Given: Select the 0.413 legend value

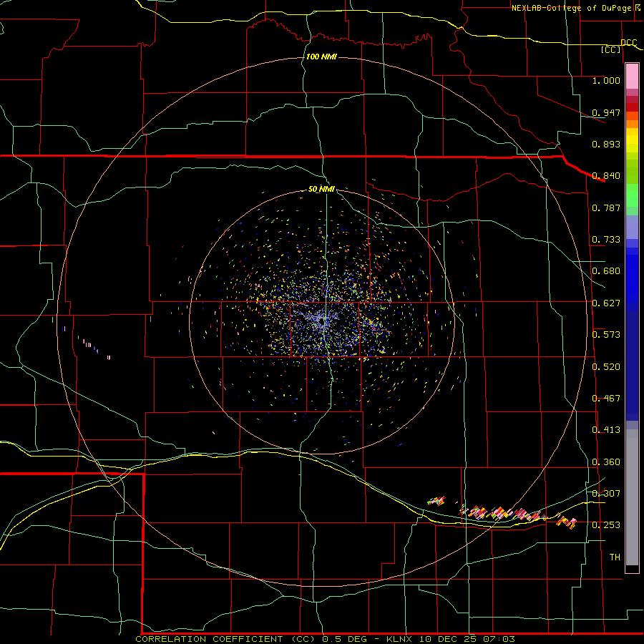Looking at the screenshot, I should coord(606,430).
